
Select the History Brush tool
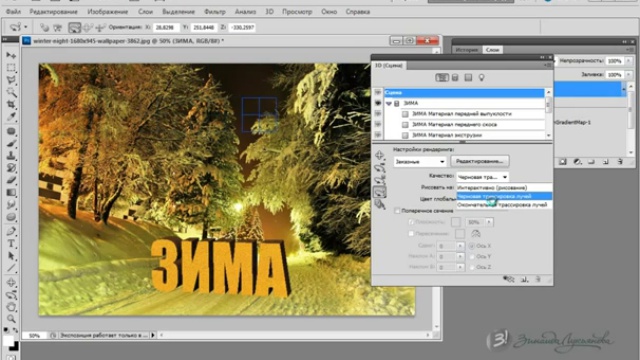[x=11, y=168]
